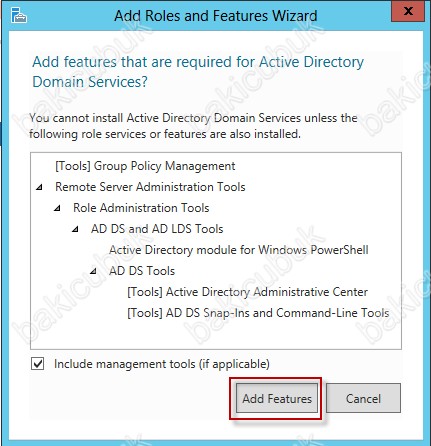Click AD DS and AD LDS Tools label
The width and height of the screenshot is (431, 446).
[x=157, y=229]
